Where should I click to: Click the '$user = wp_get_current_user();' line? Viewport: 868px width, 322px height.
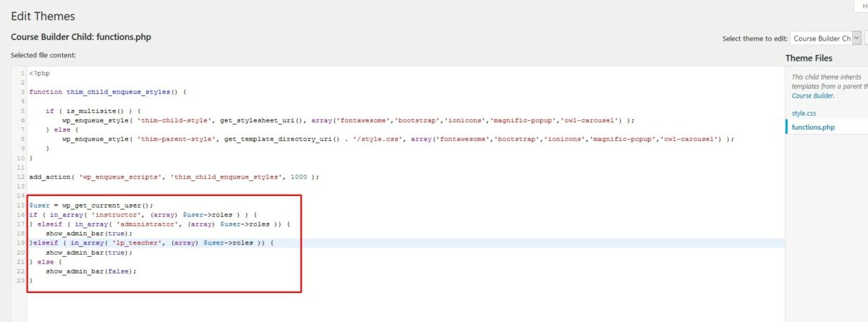91,206
